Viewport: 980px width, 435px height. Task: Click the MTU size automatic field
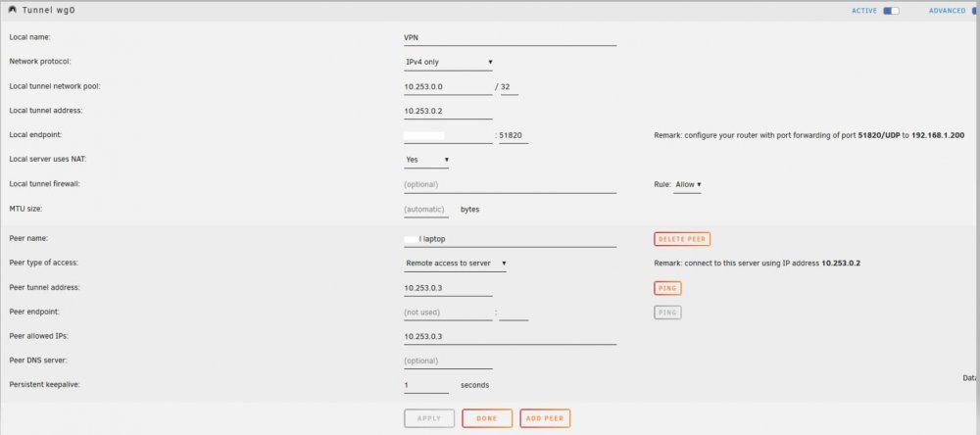point(426,210)
